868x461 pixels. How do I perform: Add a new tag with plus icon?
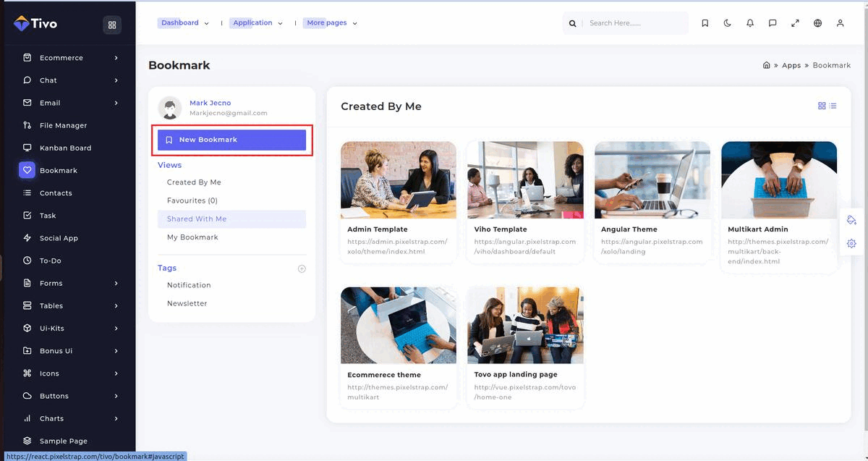(x=302, y=268)
